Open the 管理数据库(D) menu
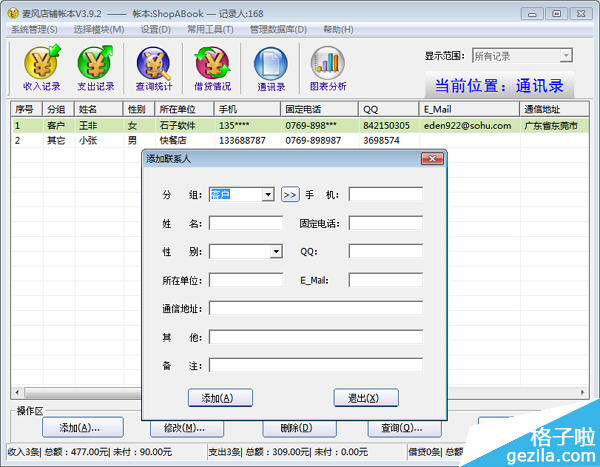Image resolution: width=600 pixels, height=467 pixels. click(279, 29)
